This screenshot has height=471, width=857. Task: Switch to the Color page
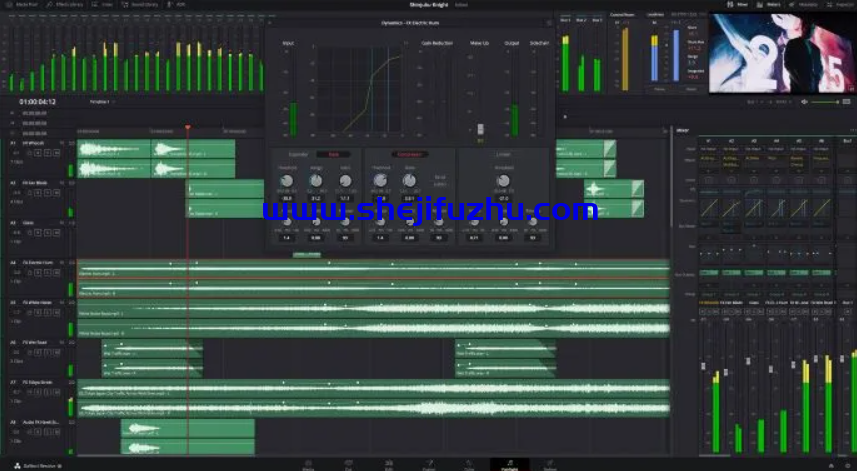coord(469,465)
